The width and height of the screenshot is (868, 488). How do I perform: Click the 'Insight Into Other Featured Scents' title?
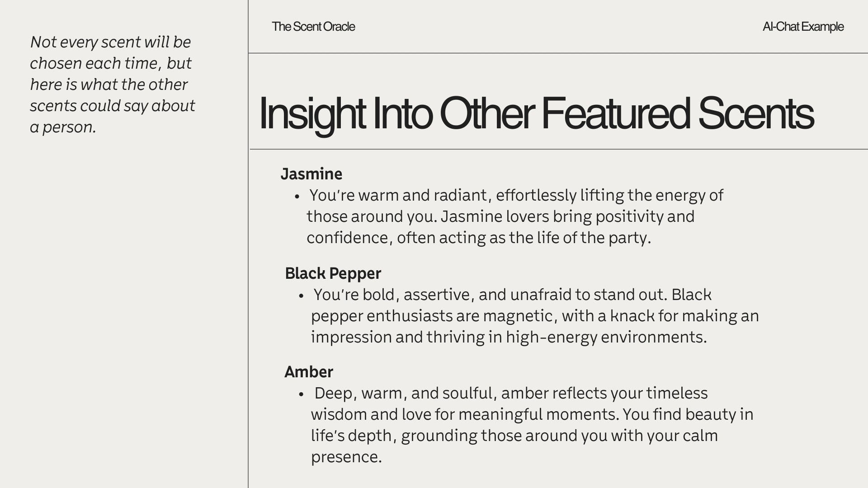point(536,114)
